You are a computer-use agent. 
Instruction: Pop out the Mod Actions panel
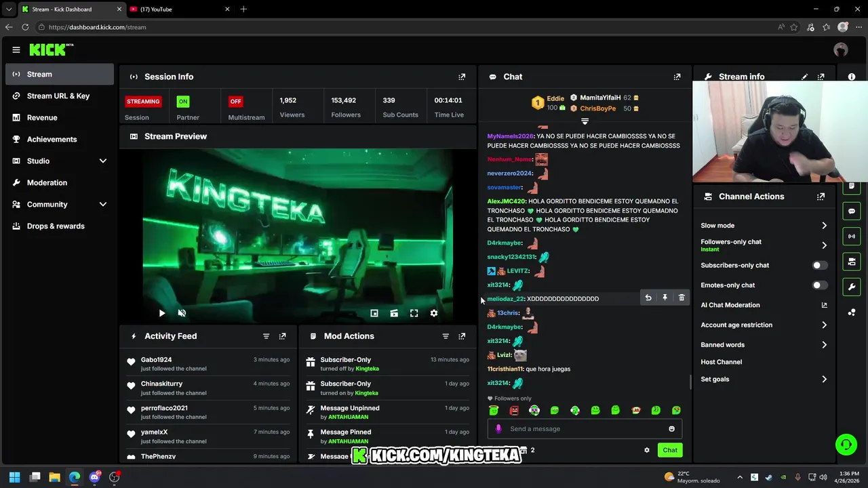(462, 336)
